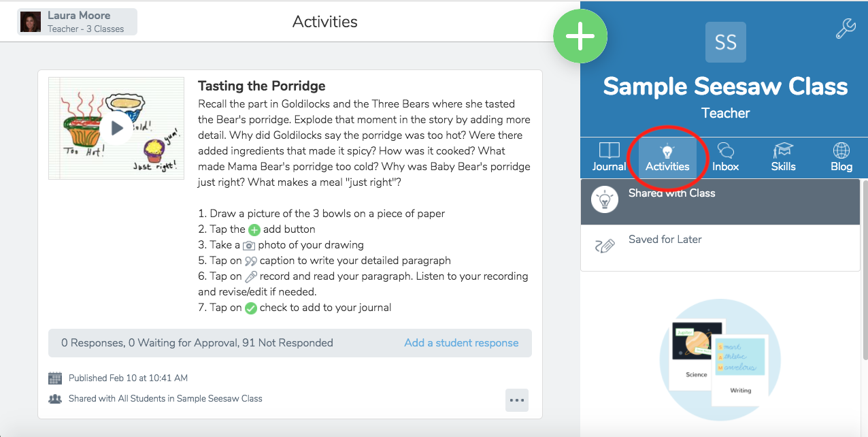Click the green plus add button
This screenshot has height=437, width=868.
[580, 36]
